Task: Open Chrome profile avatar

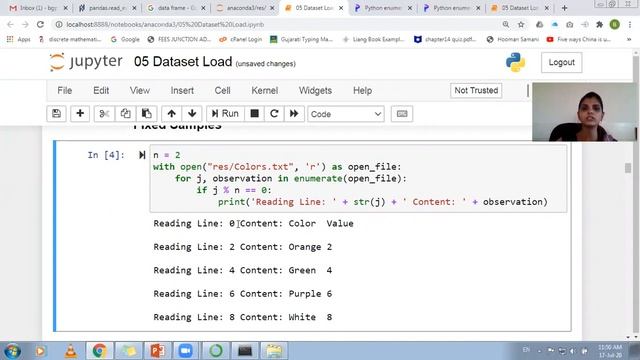Action: point(614,24)
